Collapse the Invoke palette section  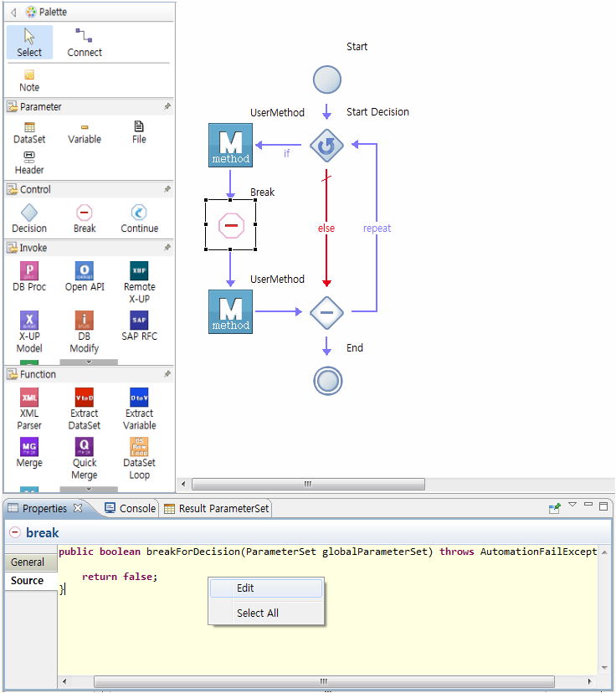click(33, 248)
